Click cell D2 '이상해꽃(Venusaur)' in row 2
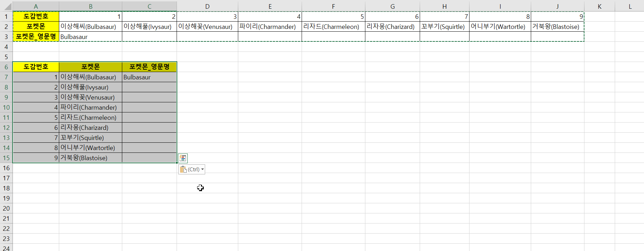The height and width of the screenshot is (251, 644). 207,26
